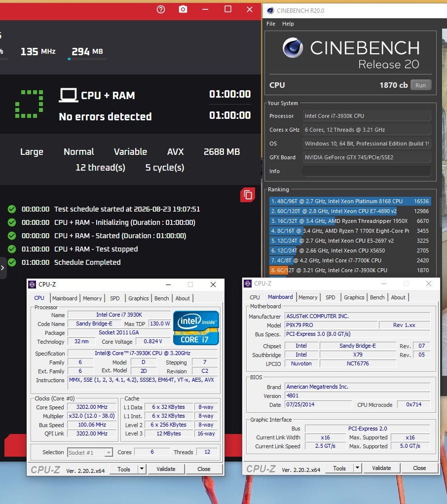The height and width of the screenshot is (504, 447).
Task: Click Tools button in right CPU-Z window
Action: tap(339, 468)
